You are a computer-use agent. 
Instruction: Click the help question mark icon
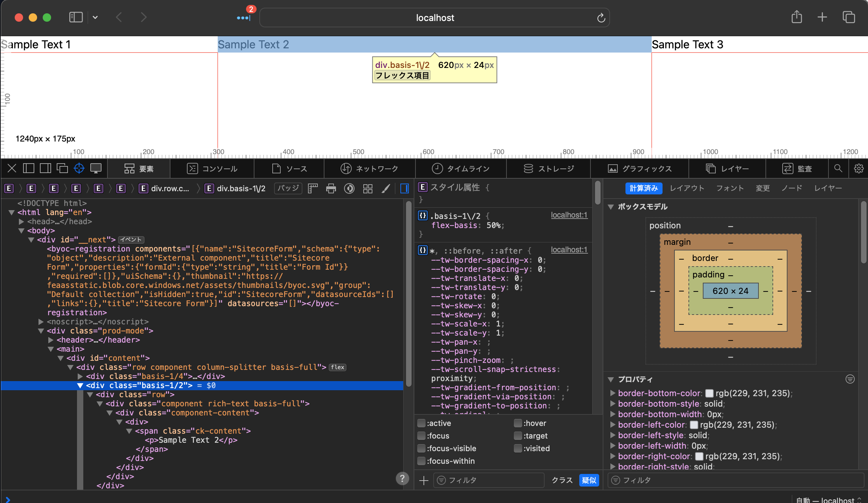click(402, 478)
